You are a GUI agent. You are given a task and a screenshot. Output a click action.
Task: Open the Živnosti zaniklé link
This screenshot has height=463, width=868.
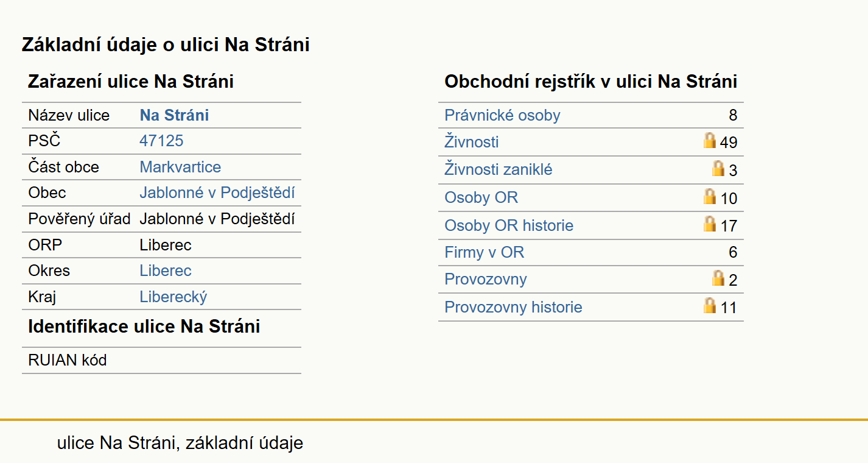pos(499,169)
